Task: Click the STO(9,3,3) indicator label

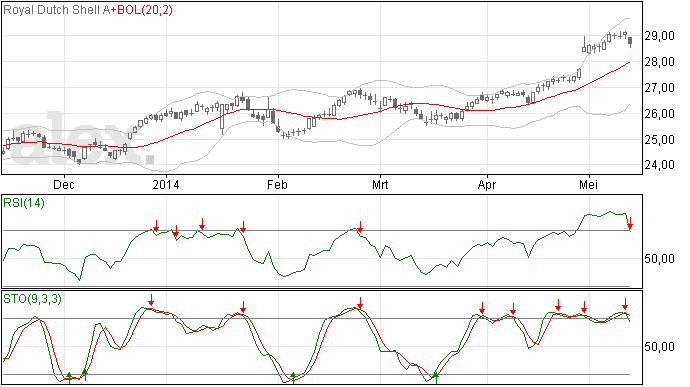Action: click(32, 299)
